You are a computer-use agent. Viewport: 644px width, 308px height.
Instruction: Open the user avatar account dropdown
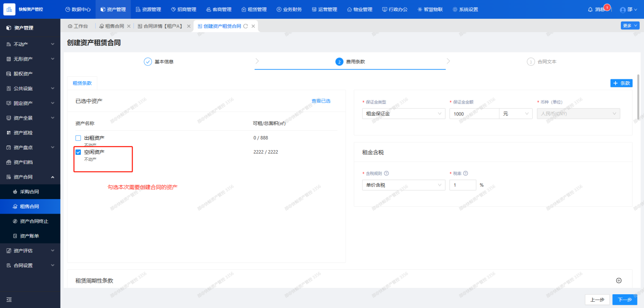coord(629,9)
